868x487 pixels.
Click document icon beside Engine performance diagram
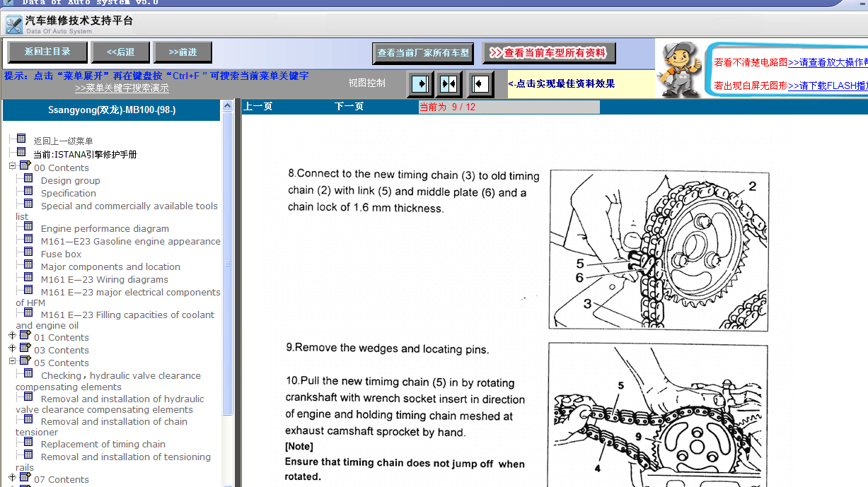[x=28, y=227]
